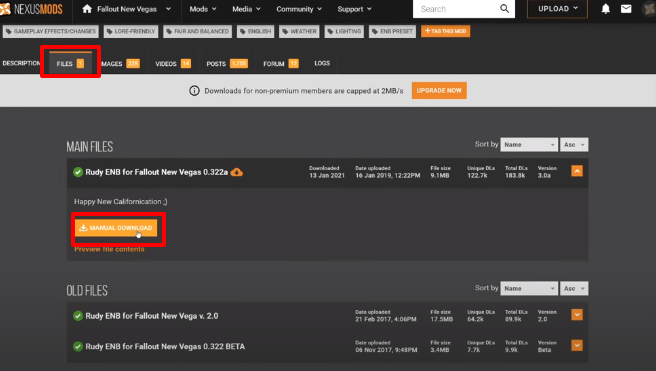Open notifications via the bell icon

click(605, 9)
